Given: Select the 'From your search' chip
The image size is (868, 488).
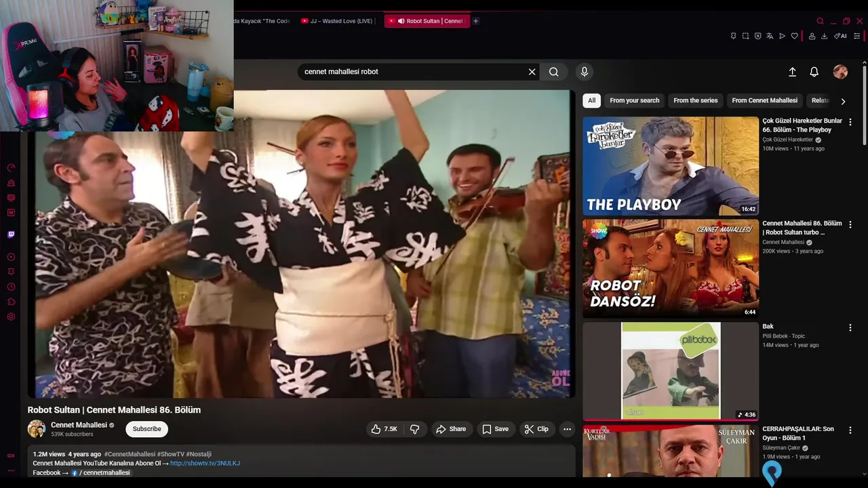Looking at the screenshot, I should click(x=634, y=100).
